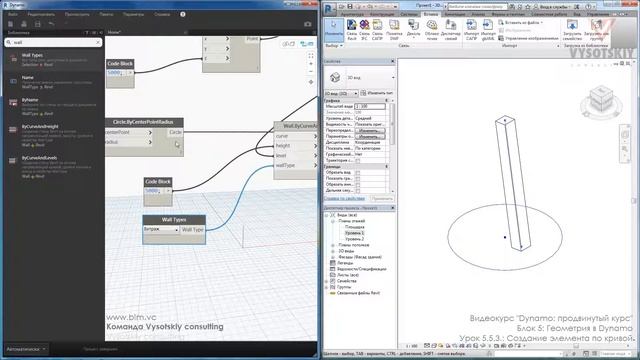Image resolution: width=640 pixels, height=360 pixels.
Task: Open the Help menu in Dynamo
Action: coord(162,14)
